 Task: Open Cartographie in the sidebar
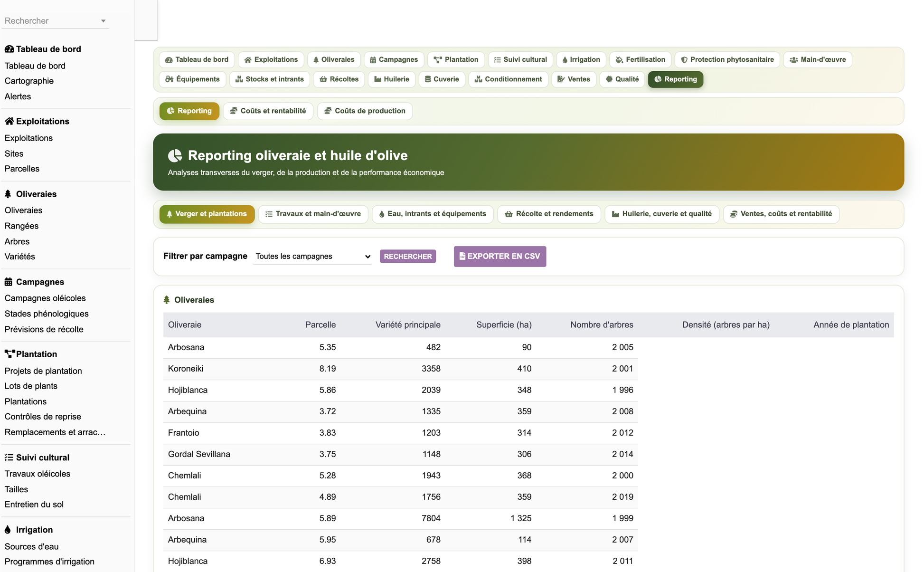tap(29, 81)
